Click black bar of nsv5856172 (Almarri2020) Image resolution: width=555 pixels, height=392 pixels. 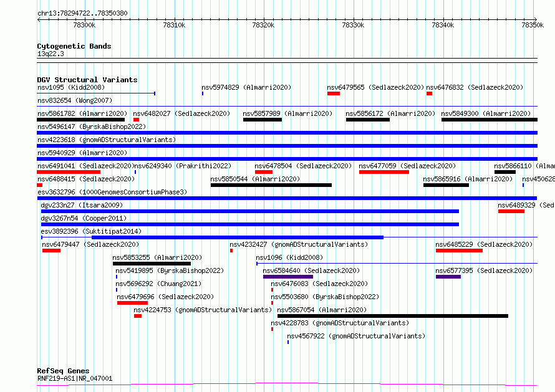click(368, 120)
